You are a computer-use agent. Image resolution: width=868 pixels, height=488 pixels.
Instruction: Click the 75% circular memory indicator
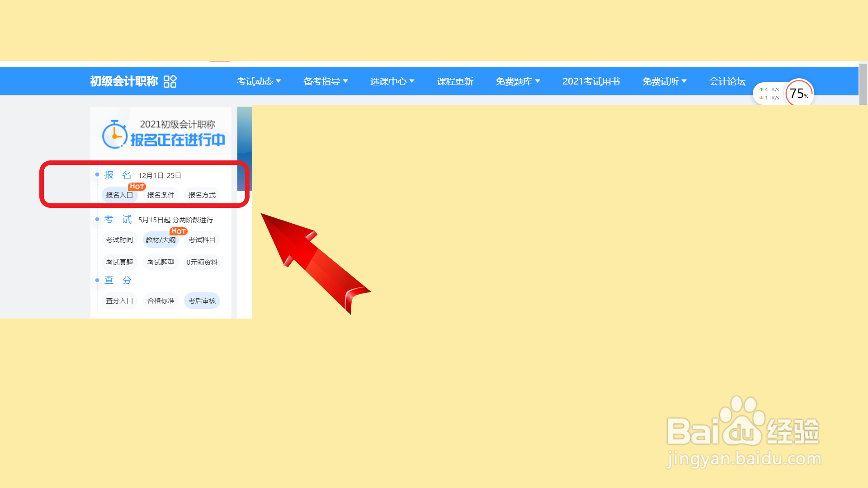point(799,94)
